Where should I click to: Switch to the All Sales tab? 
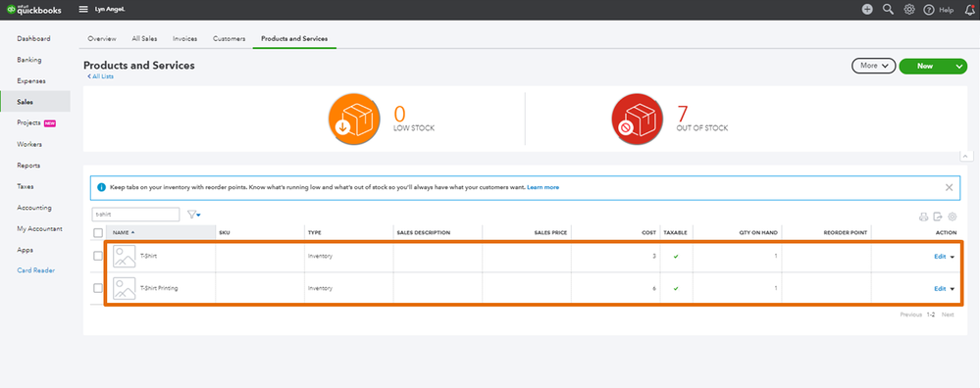[x=144, y=38]
